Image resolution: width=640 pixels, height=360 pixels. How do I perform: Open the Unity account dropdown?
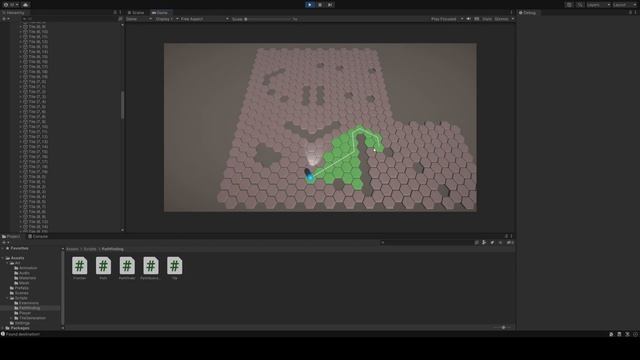pos(11,4)
